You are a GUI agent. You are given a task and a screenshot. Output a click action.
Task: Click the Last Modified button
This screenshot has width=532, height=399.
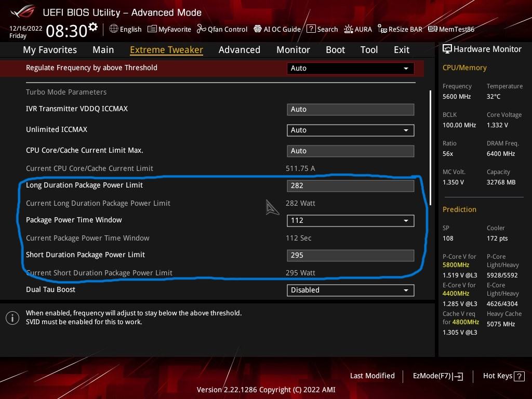(x=372, y=376)
